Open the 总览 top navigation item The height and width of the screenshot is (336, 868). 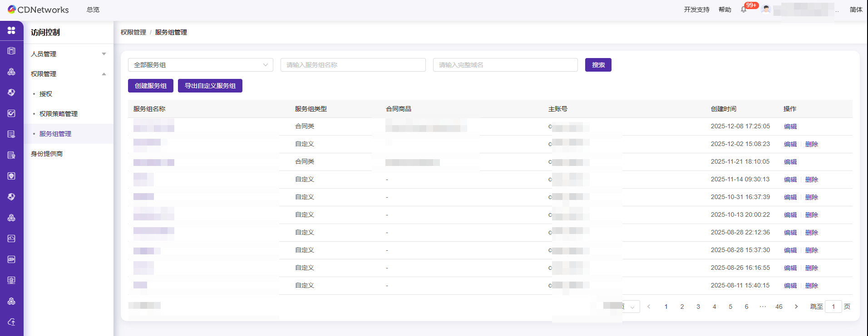pos(93,10)
